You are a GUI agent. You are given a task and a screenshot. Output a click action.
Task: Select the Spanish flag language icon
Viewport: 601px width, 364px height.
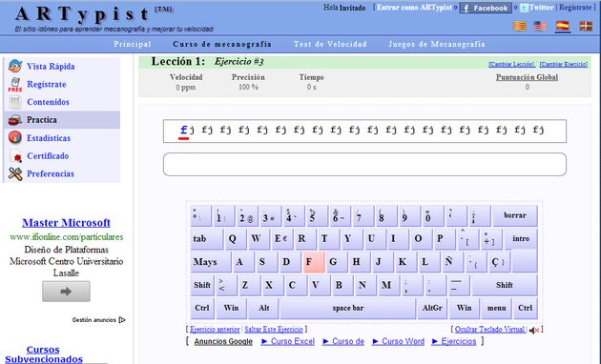[563, 26]
